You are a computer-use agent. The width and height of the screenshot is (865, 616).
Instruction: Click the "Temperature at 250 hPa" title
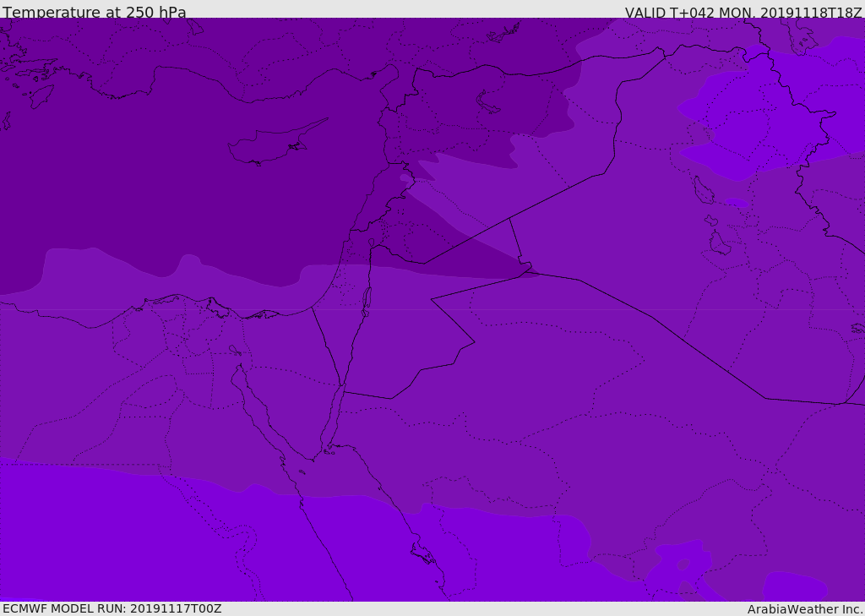click(94, 12)
